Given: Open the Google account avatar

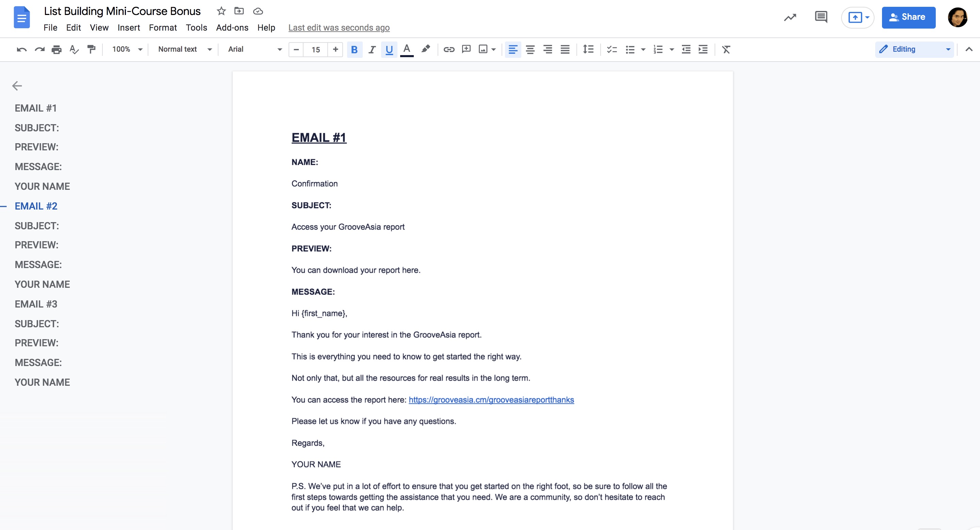Looking at the screenshot, I should (958, 17).
